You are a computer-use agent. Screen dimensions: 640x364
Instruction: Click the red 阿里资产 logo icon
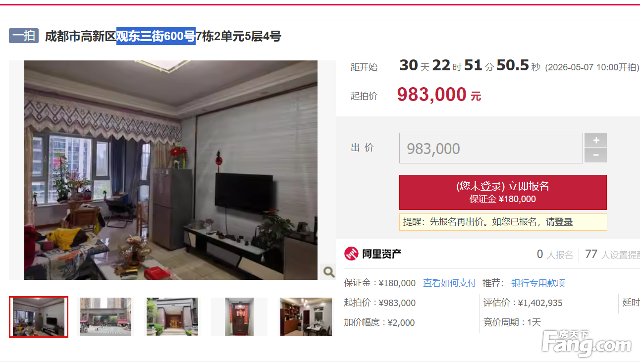pyautogui.click(x=351, y=254)
